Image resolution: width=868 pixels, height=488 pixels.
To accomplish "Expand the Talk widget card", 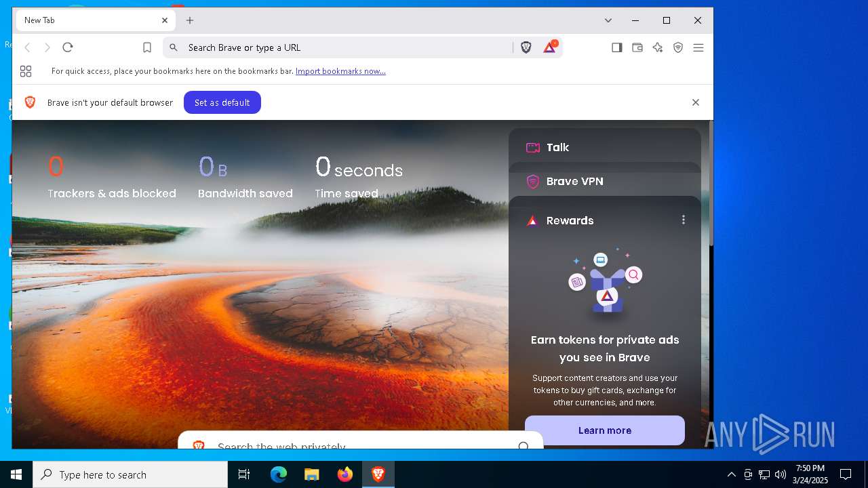I will (605, 147).
